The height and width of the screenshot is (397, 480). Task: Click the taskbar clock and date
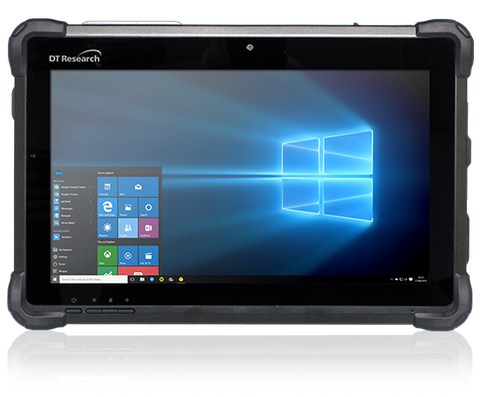[x=421, y=279]
